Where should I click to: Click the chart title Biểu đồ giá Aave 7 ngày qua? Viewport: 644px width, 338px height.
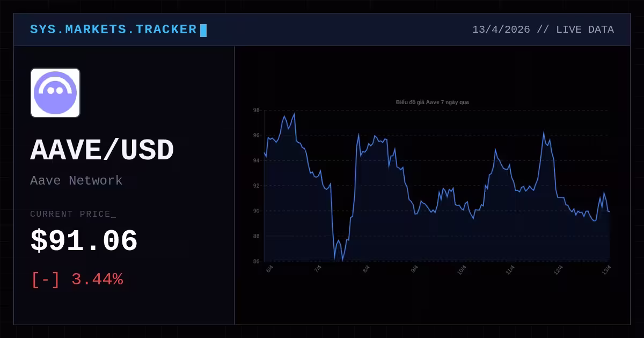coord(433,102)
